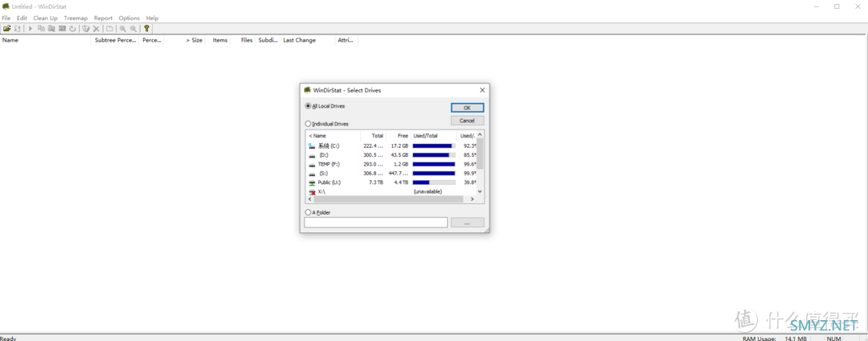Click the '43.5 GB' free space cell
868x341 pixels.
(399, 155)
